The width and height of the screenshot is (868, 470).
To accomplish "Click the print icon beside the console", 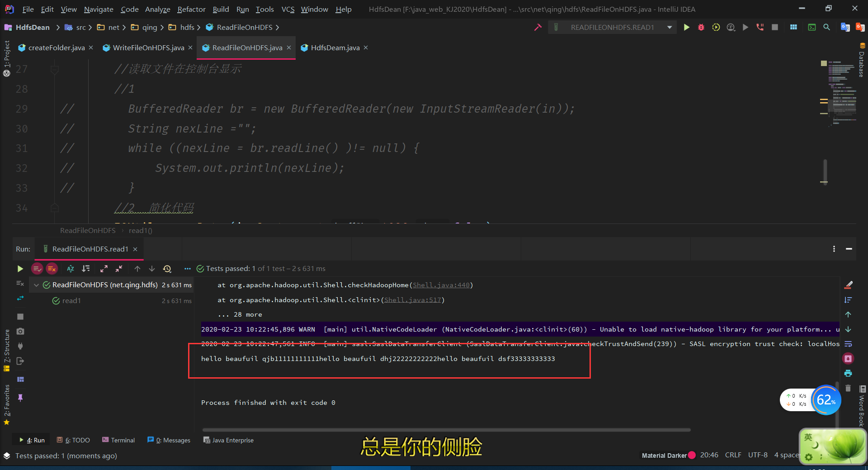I will [x=848, y=373].
